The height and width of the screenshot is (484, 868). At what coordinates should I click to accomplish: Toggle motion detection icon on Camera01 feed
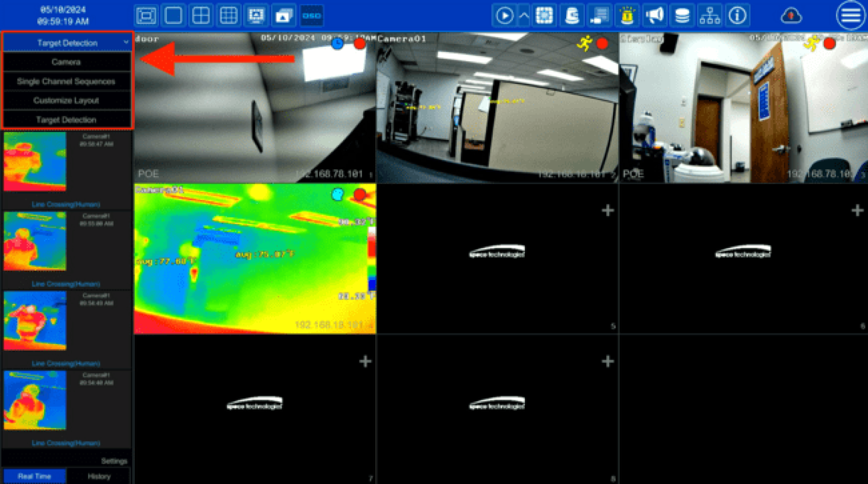(584, 44)
